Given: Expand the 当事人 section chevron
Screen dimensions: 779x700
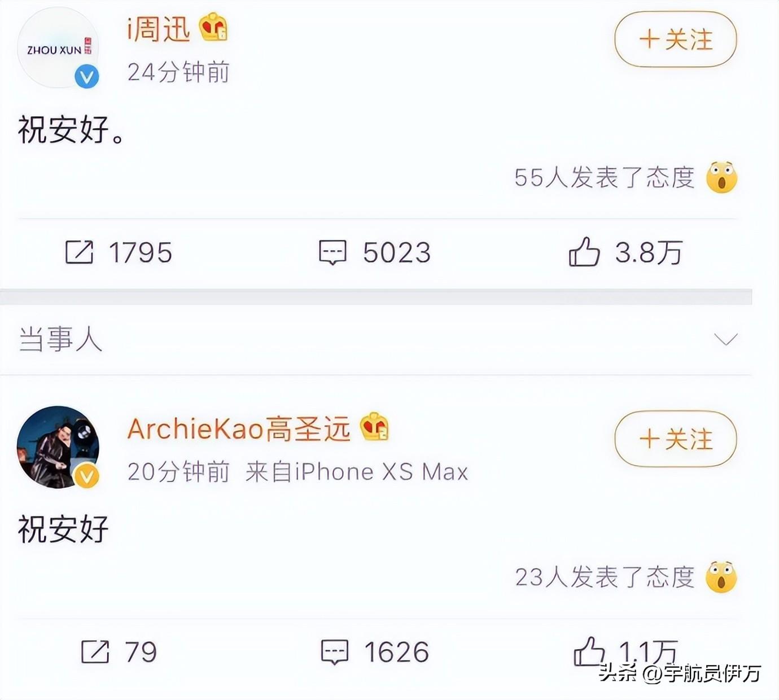Looking at the screenshot, I should [x=726, y=339].
